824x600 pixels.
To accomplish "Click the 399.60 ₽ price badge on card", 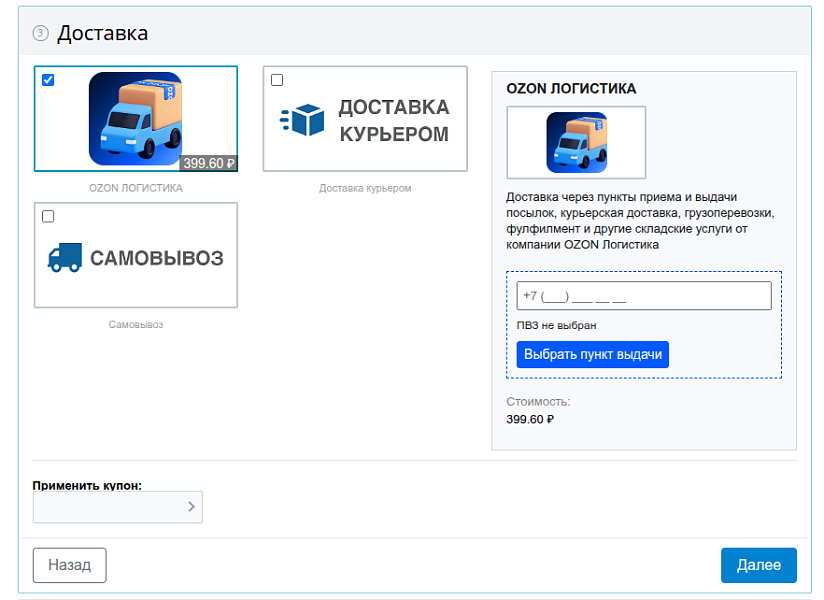I will click(209, 163).
